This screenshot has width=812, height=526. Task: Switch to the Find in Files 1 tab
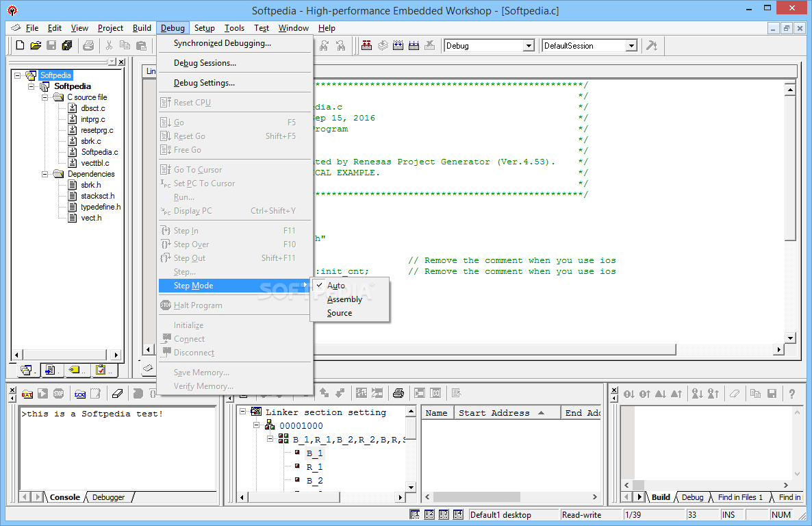[740, 497]
